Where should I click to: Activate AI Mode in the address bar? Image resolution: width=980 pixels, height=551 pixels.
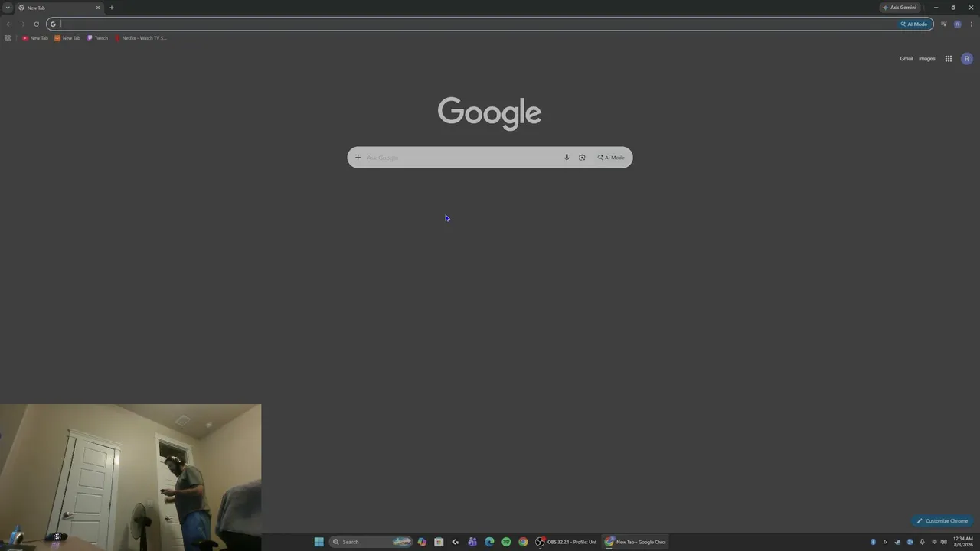click(914, 24)
